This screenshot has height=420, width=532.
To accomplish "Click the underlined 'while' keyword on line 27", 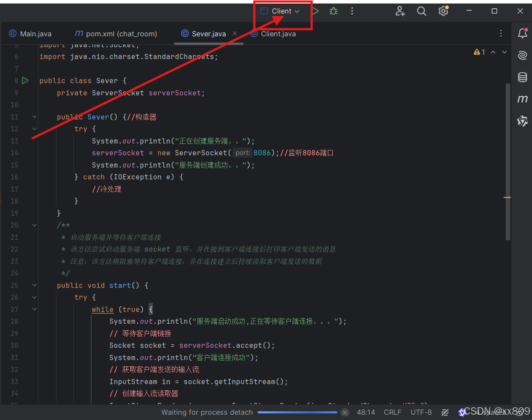I will click(103, 309).
